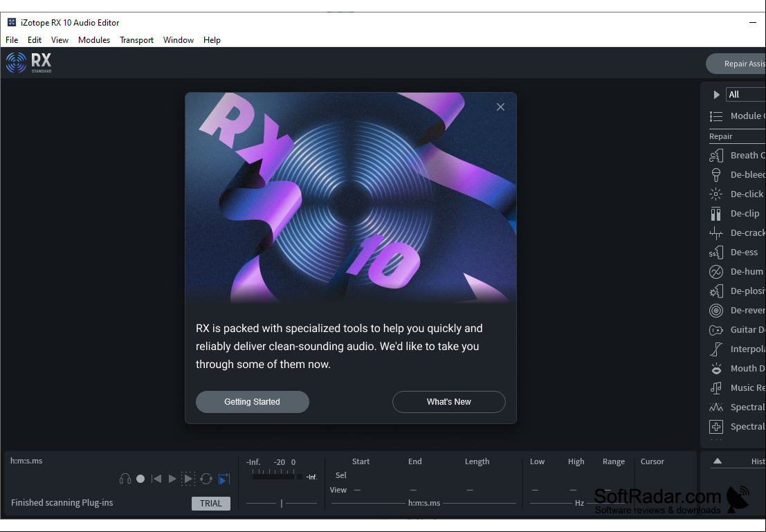Expand the module list play arrow
Viewport: 766px width, 532px height.
(x=716, y=95)
